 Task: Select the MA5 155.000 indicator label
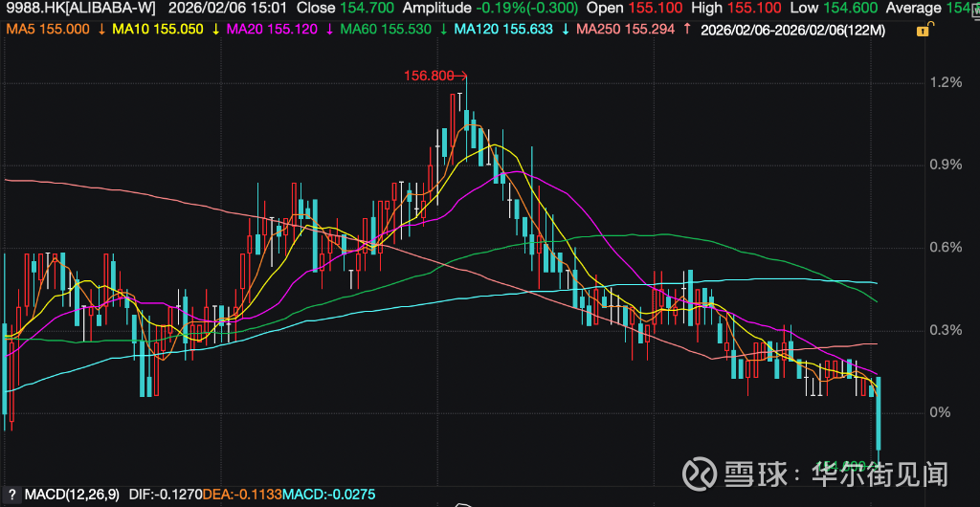pos(47,30)
